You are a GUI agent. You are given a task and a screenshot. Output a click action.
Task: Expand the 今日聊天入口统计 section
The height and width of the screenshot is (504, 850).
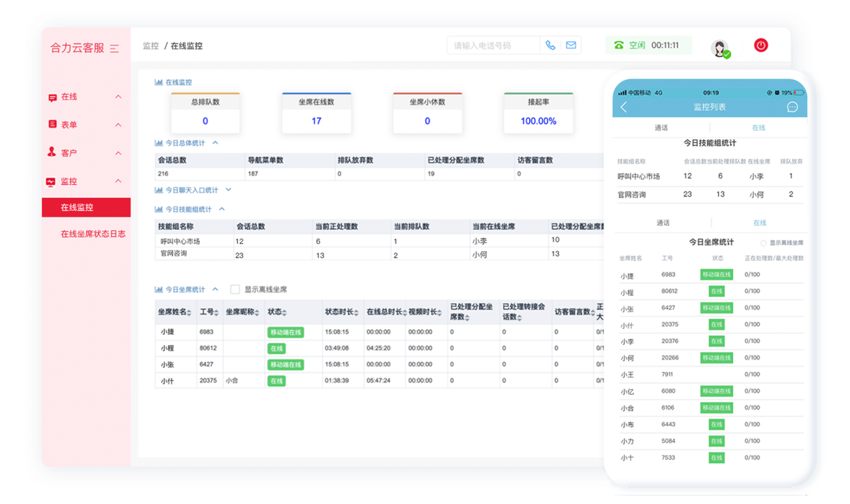pos(228,190)
